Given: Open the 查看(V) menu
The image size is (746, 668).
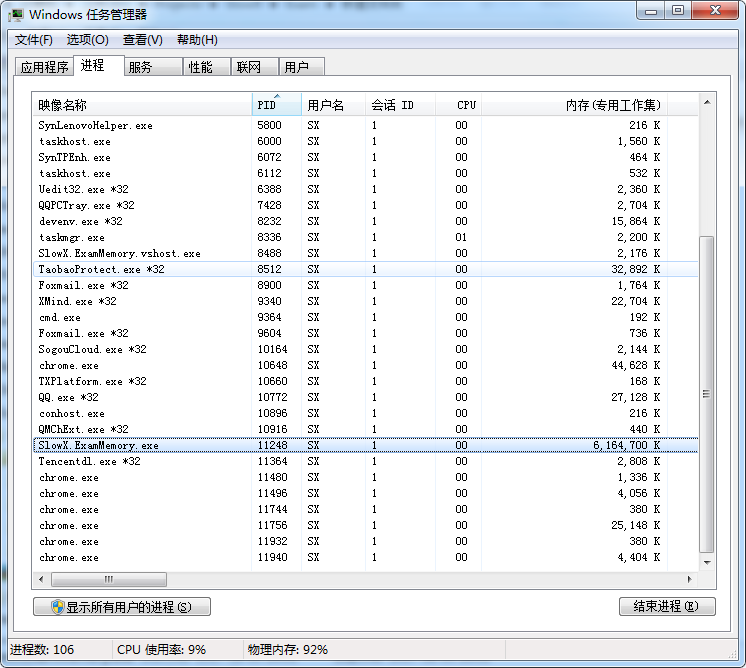Looking at the screenshot, I should click(142, 39).
